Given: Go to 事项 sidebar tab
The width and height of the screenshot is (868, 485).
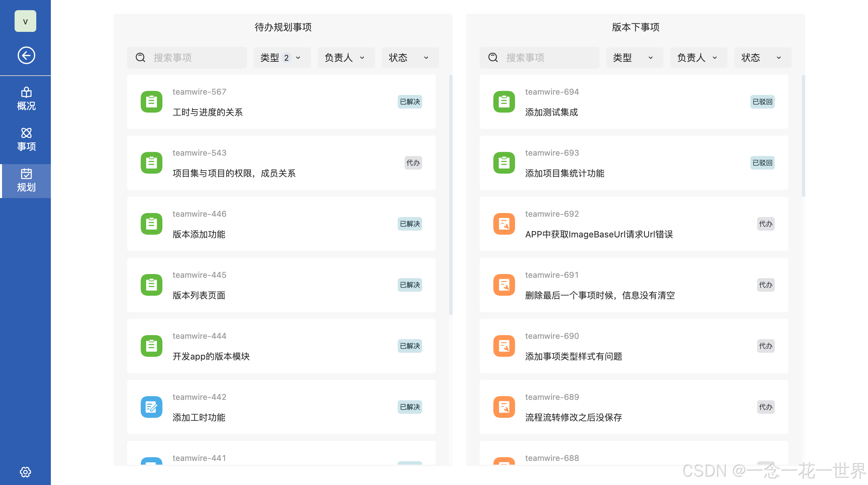Looking at the screenshot, I should [x=26, y=140].
